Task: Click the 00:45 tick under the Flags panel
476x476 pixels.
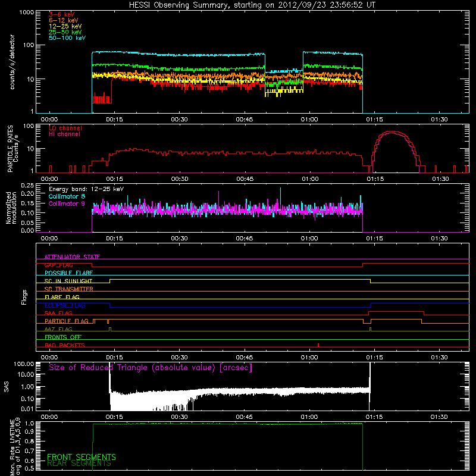Action: point(245,358)
